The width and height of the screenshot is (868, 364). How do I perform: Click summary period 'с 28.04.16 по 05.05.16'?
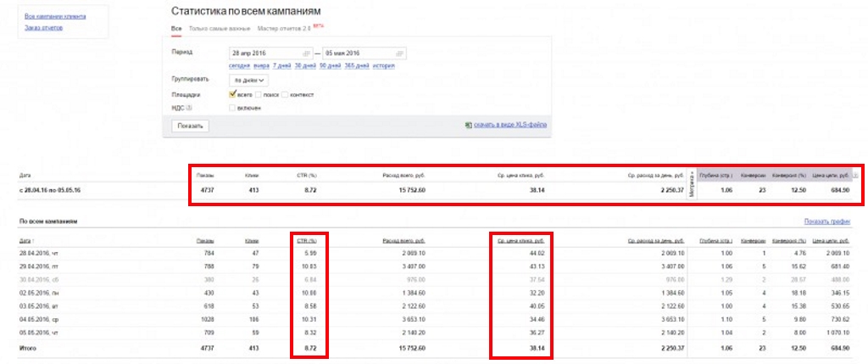[50, 190]
